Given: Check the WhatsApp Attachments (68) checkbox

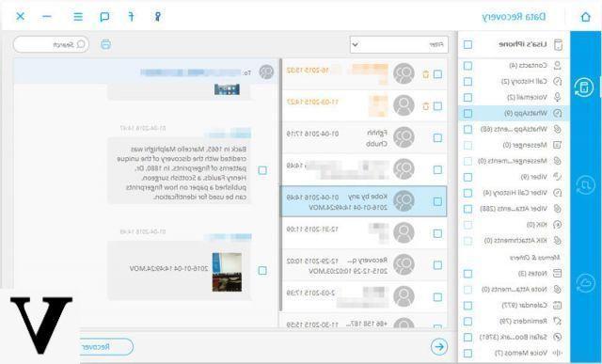Looking at the screenshot, I should point(467,130).
